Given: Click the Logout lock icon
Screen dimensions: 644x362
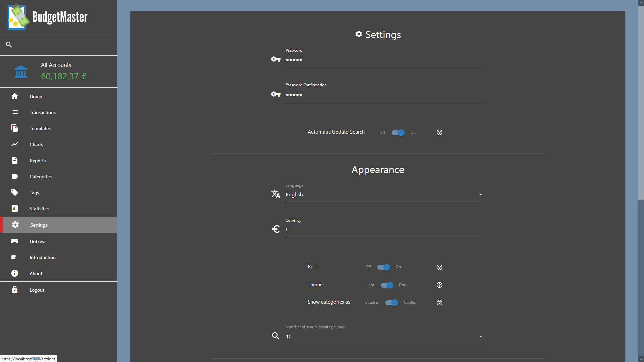Looking at the screenshot, I should [x=15, y=290].
